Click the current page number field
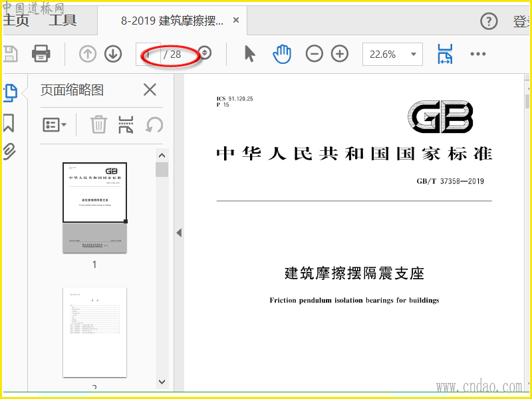Screen dimensions: 532x399 [148, 54]
